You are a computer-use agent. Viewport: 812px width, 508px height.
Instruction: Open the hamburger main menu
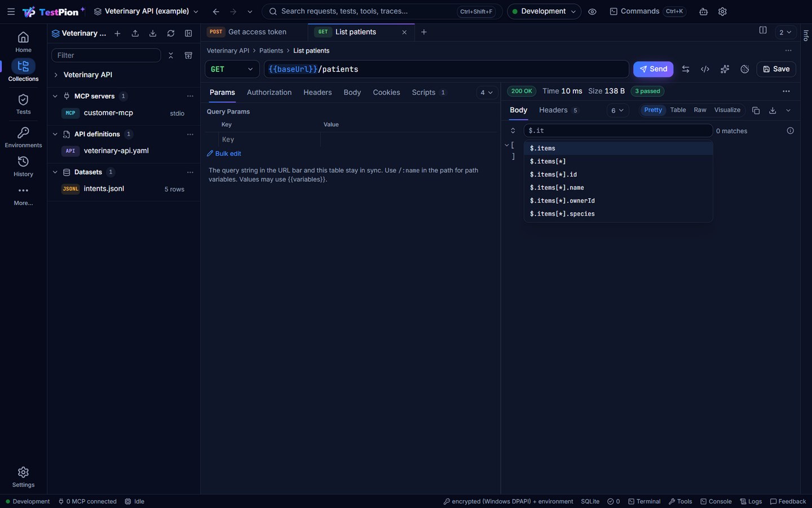(11, 11)
